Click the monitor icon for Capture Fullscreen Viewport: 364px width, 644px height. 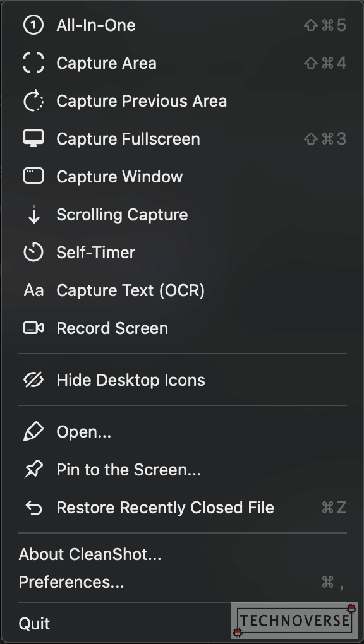point(33,139)
